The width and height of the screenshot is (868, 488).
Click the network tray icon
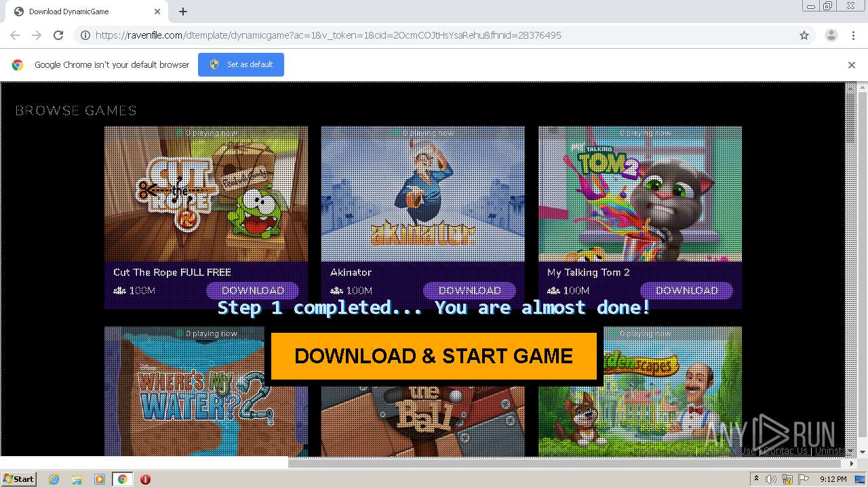tap(787, 479)
